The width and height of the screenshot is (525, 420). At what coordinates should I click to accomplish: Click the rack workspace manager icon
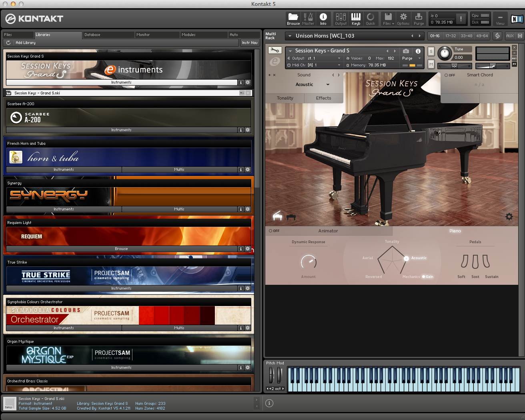coord(497,36)
